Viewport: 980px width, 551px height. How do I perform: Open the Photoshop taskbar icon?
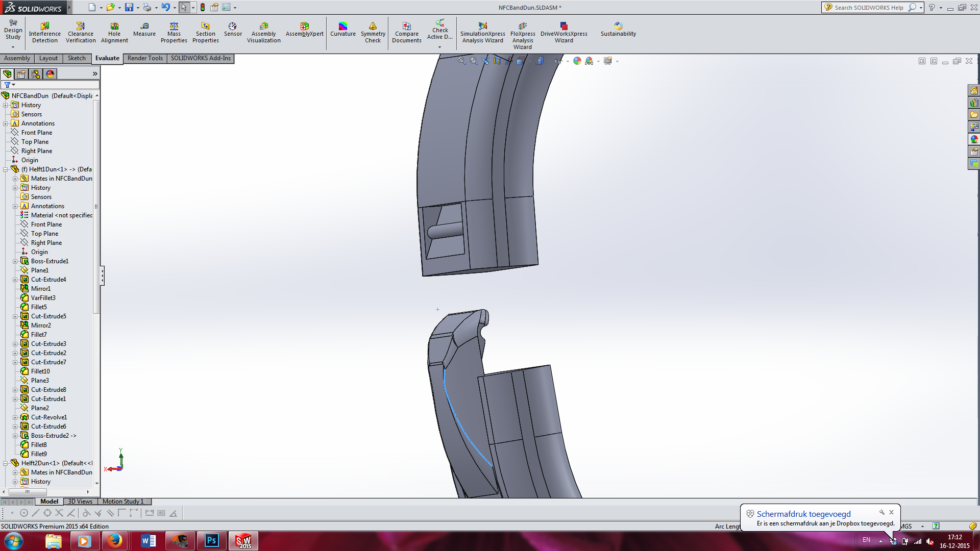pyautogui.click(x=211, y=541)
